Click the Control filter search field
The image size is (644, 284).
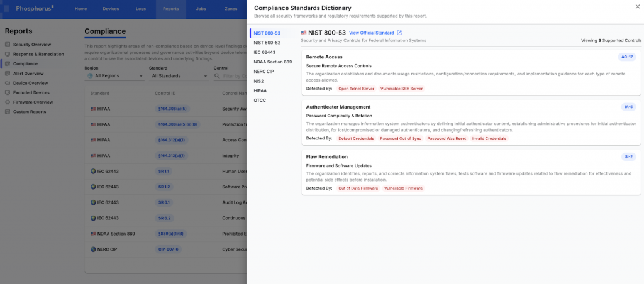point(230,76)
